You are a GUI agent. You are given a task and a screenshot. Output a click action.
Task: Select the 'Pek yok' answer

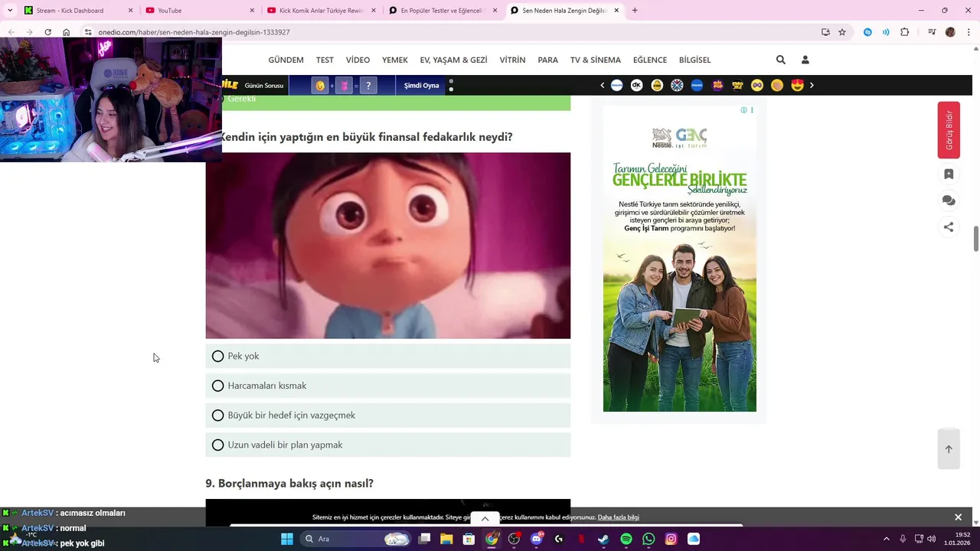point(388,356)
